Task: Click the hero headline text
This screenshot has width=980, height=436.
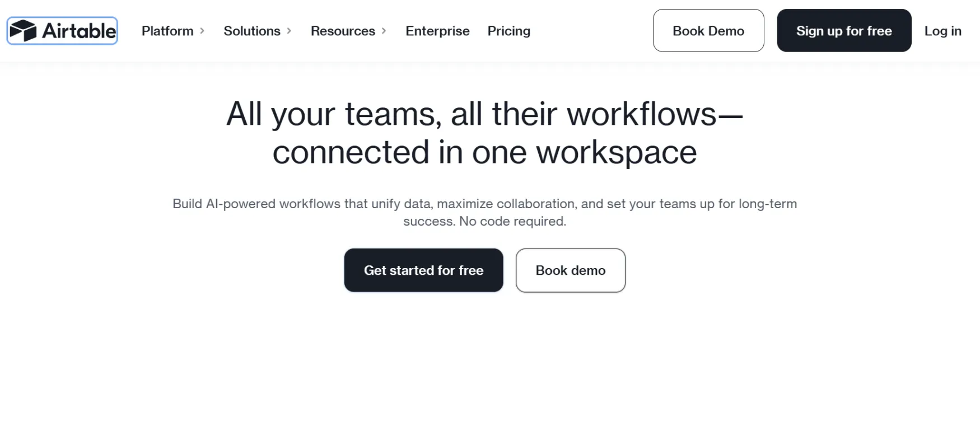Action: pyautogui.click(x=484, y=132)
